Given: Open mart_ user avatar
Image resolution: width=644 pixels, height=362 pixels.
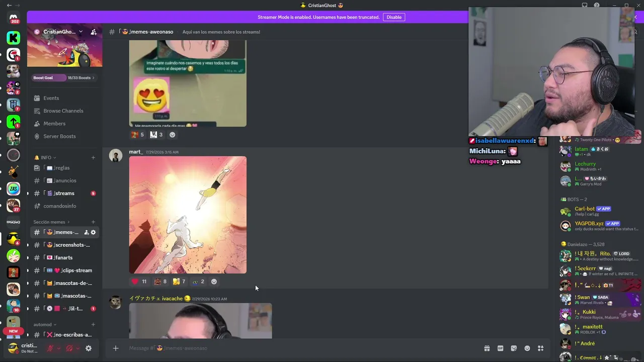Looking at the screenshot, I should point(116,156).
